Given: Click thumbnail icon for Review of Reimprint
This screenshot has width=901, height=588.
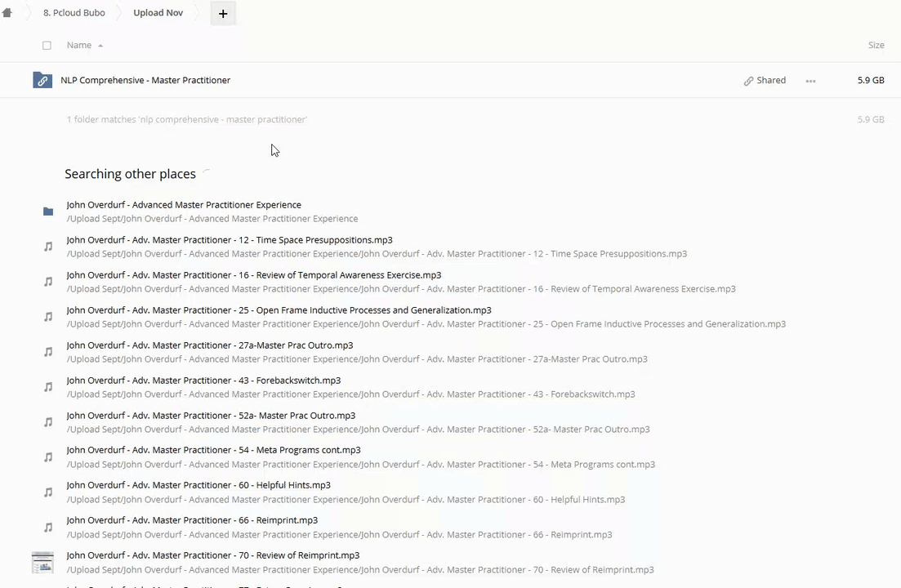Looking at the screenshot, I should (x=42, y=562).
